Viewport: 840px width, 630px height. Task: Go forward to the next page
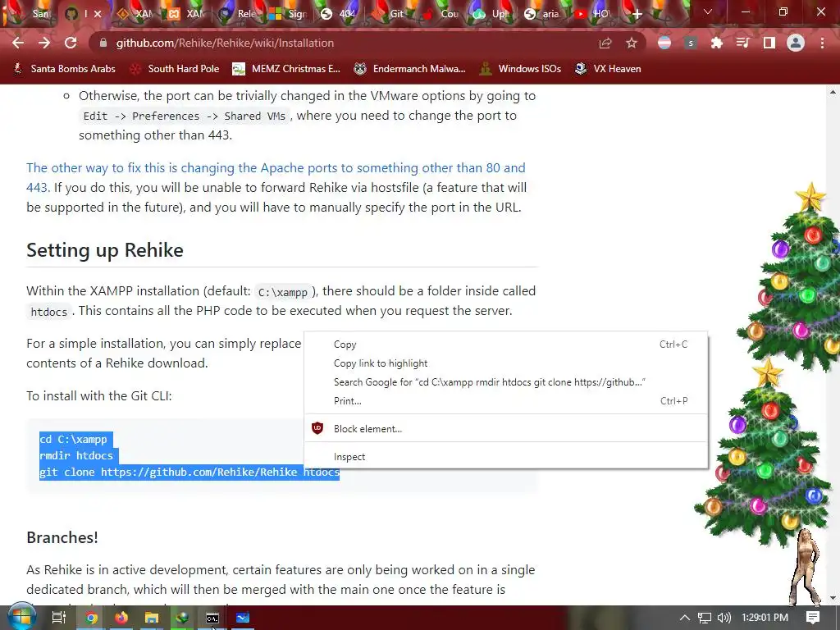[x=44, y=43]
